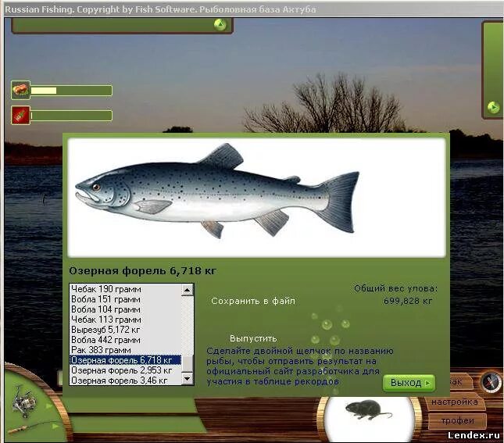The width and height of the screenshot is (504, 443).
Task: Click the Выход exit button
Action: click(409, 383)
